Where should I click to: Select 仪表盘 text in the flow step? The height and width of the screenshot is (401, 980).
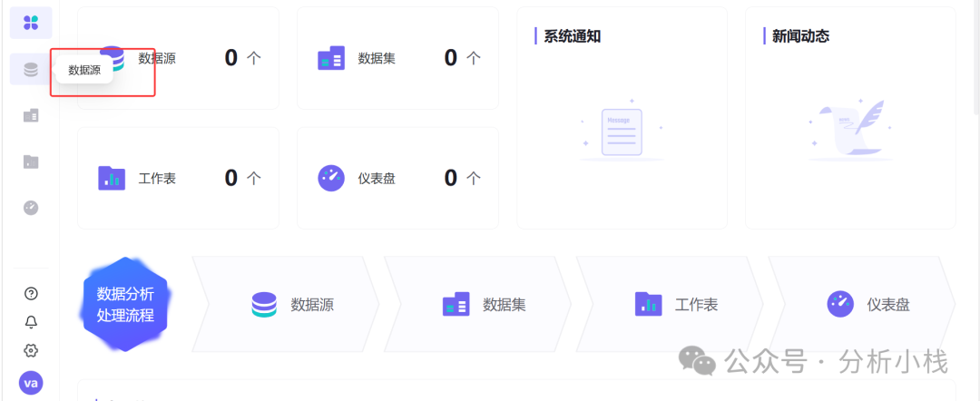coord(888,305)
